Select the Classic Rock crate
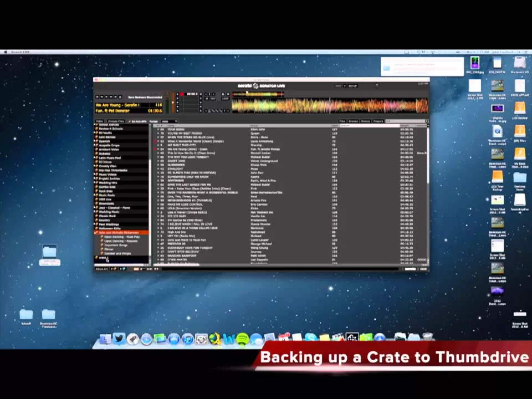532x399 pixels. tap(107, 216)
